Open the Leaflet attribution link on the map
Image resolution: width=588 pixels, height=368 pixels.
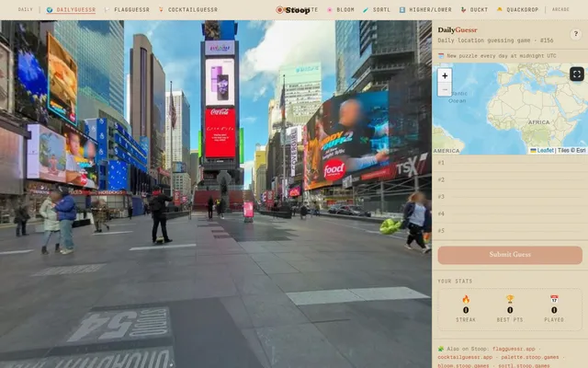(x=542, y=150)
